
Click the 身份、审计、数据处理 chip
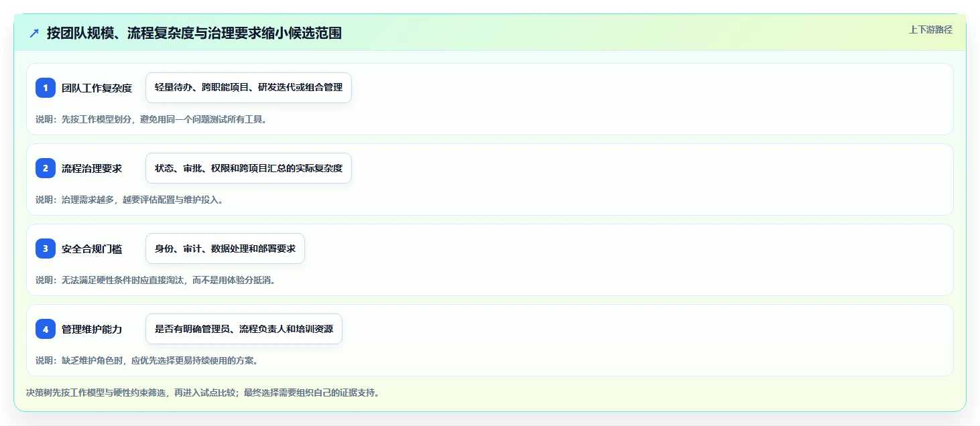coord(225,248)
